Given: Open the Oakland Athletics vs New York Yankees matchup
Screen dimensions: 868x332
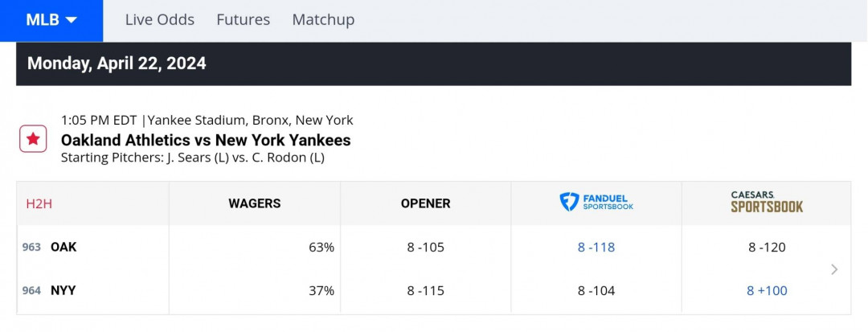Looking at the screenshot, I should tap(206, 140).
